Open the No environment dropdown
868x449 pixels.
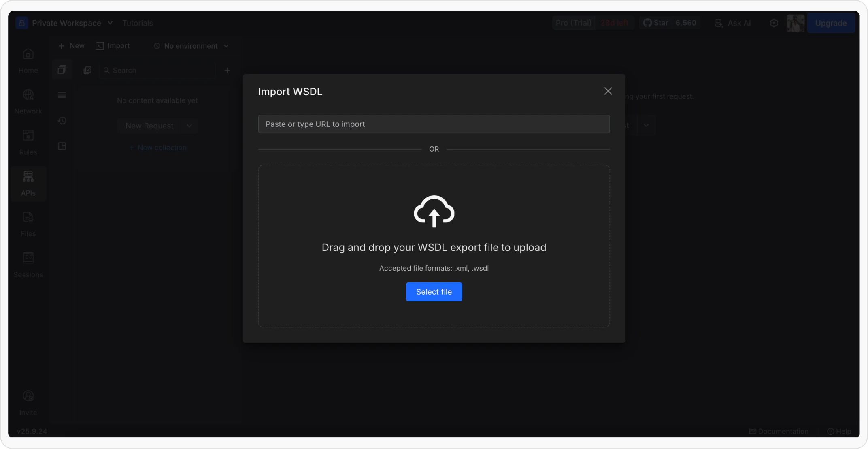pyautogui.click(x=191, y=46)
